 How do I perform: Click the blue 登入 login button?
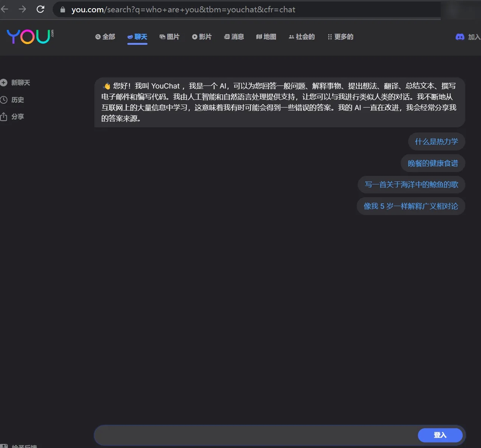pos(440,435)
